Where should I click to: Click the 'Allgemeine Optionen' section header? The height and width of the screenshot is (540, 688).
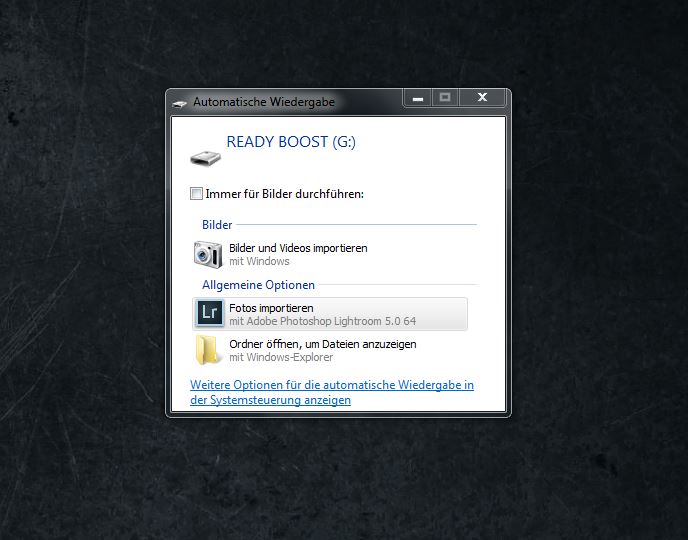[x=258, y=285]
